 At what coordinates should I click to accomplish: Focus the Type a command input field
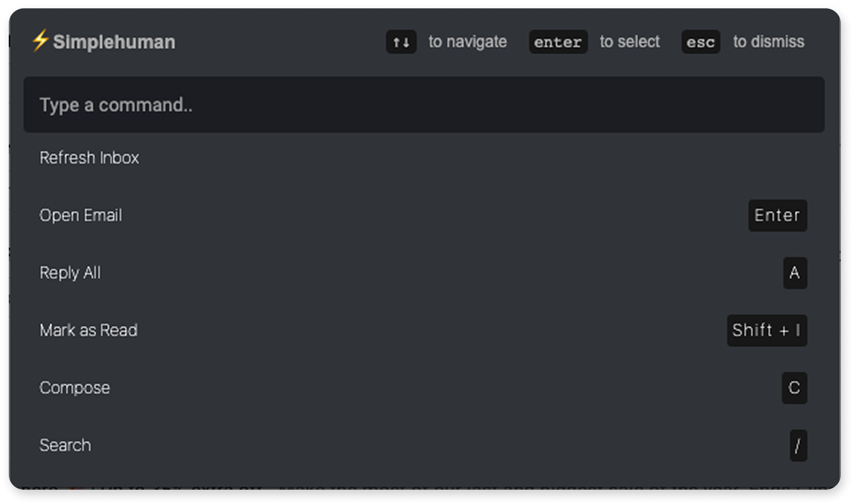tap(424, 105)
